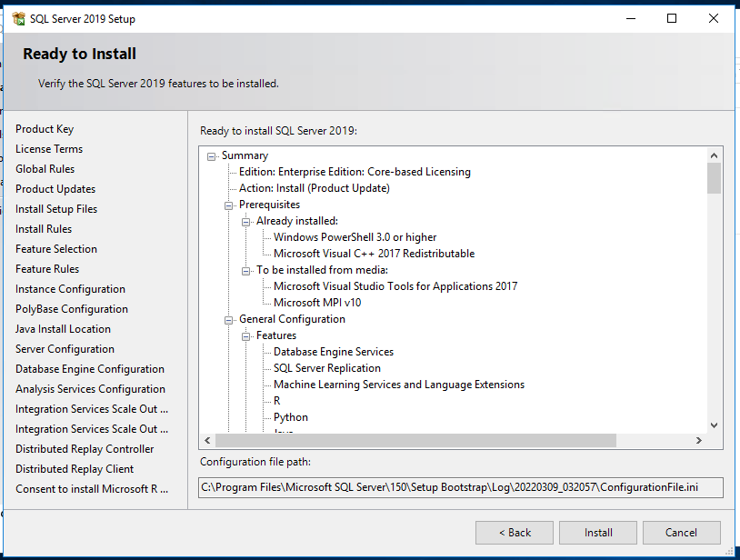Close the SQL Server 2019 Setup window
Screen dimensions: 740x560
[x=714, y=18]
